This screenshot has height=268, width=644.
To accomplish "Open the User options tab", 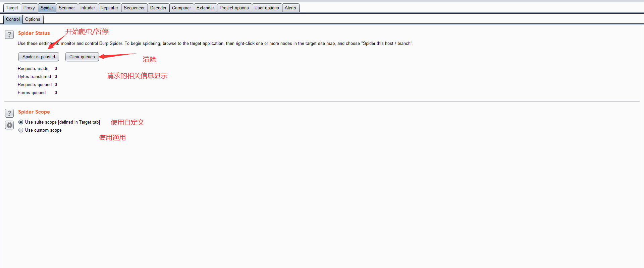I will [x=267, y=8].
